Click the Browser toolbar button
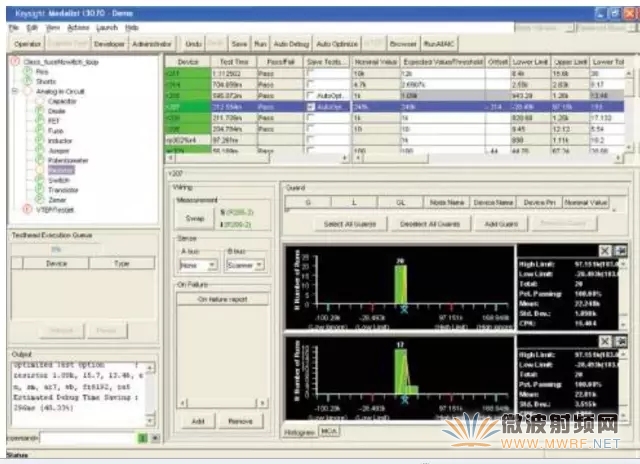This screenshot has width=640, height=464. (403, 44)
